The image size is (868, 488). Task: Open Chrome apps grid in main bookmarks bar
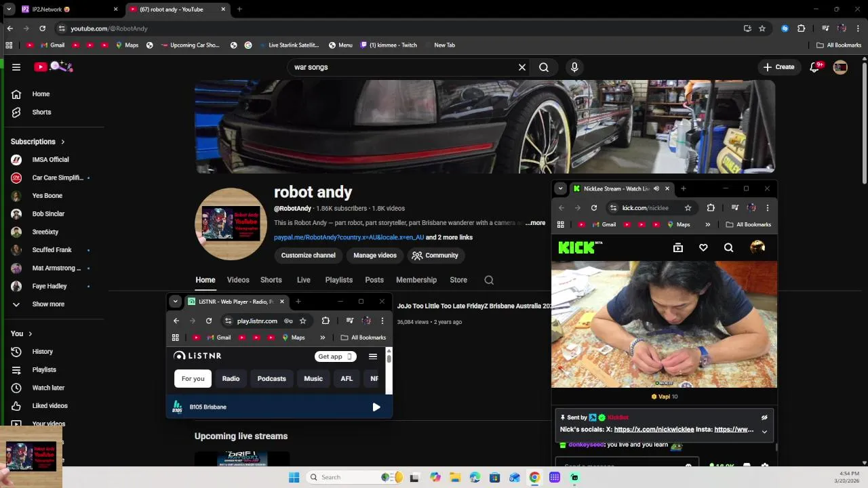point(9,45)
